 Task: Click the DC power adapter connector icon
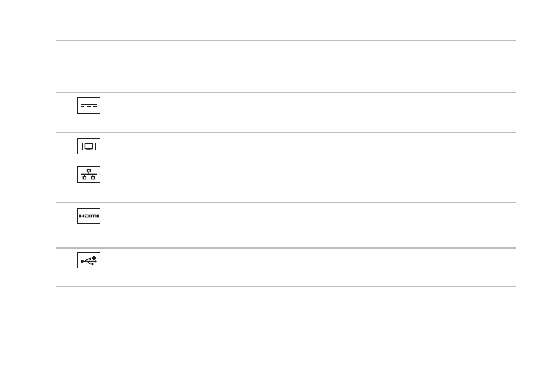89,106
